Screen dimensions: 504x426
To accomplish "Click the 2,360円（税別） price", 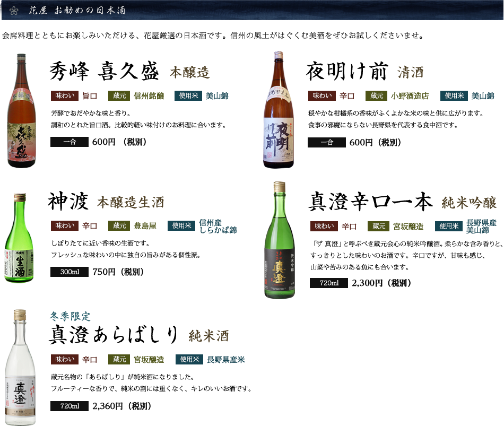I will [x=122, y=406].
